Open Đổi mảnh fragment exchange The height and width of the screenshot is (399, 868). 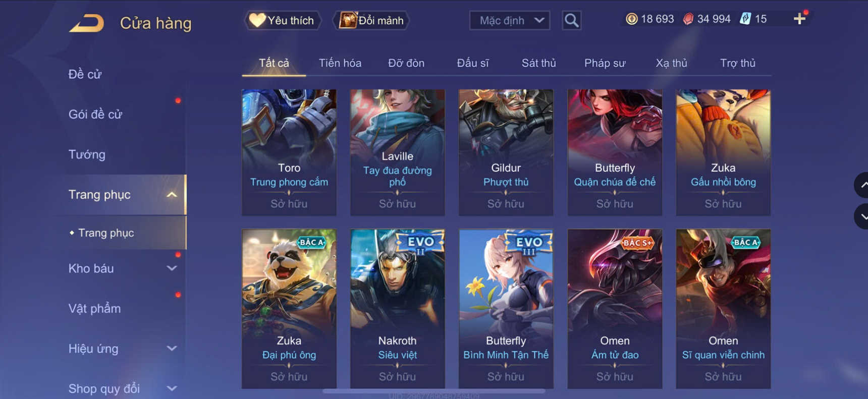click(x=371, y=21)
